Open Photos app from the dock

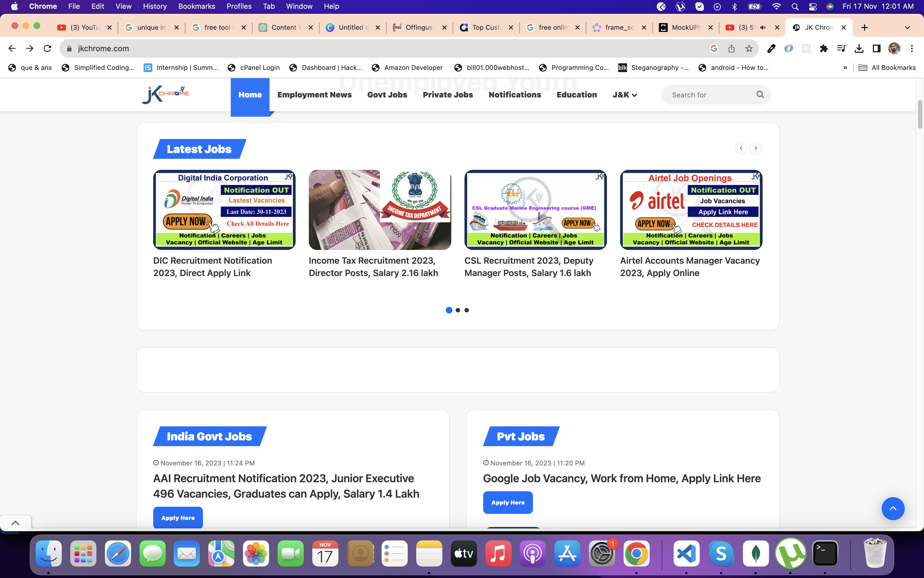click(x=256, y=553)
